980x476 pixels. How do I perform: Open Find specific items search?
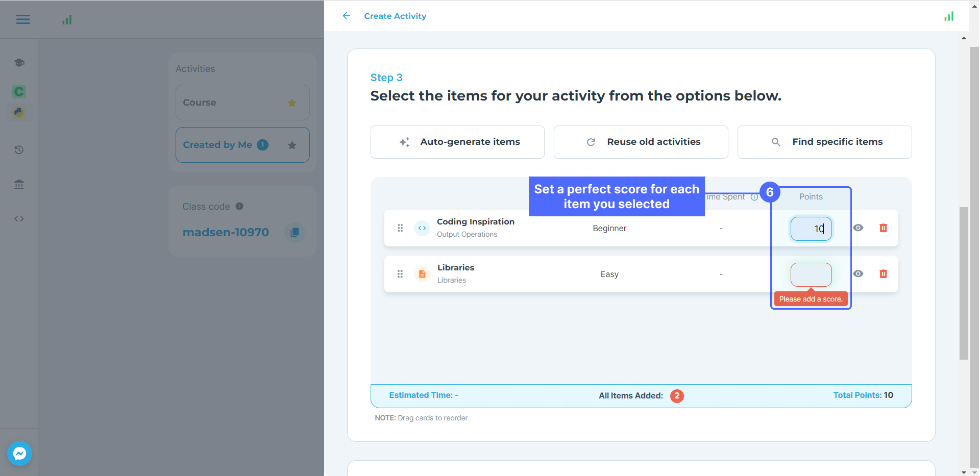824,142
